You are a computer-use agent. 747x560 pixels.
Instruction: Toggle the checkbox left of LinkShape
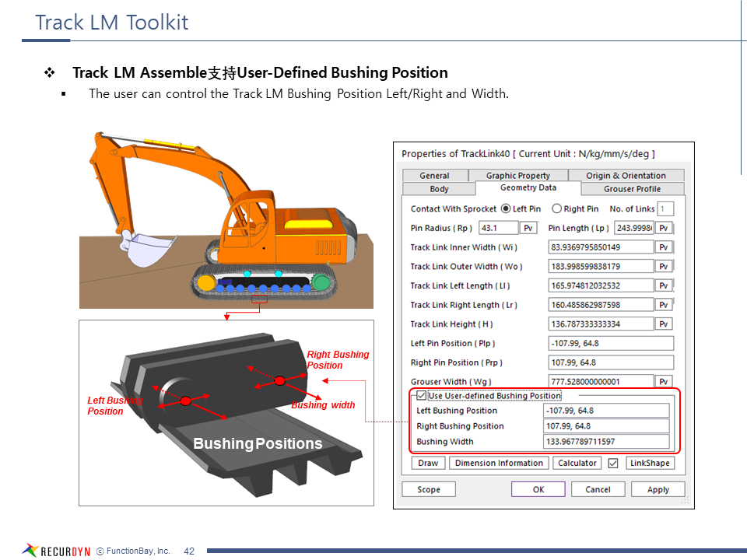coord(613,464)
